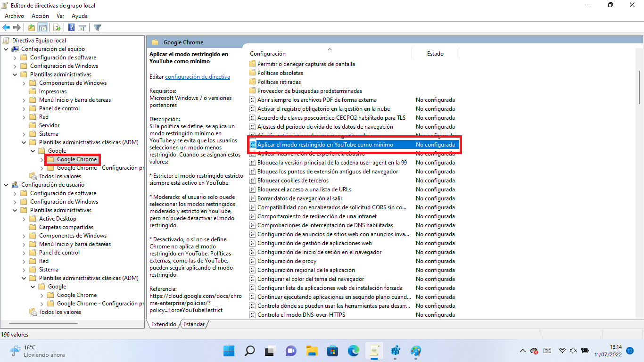Open Task View on taskbar
The width and height of the screenshot is (644, 362).
(x=270, y=351)
